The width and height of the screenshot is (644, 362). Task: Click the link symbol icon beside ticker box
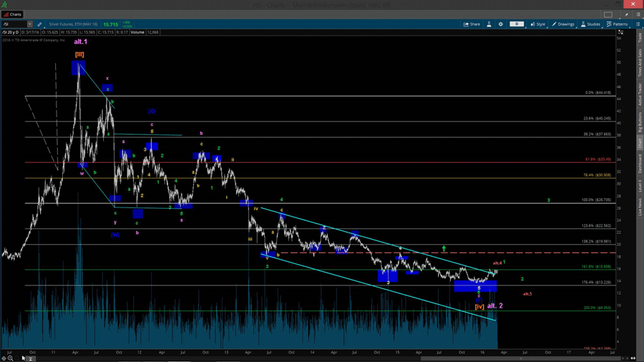click(40, 24)
